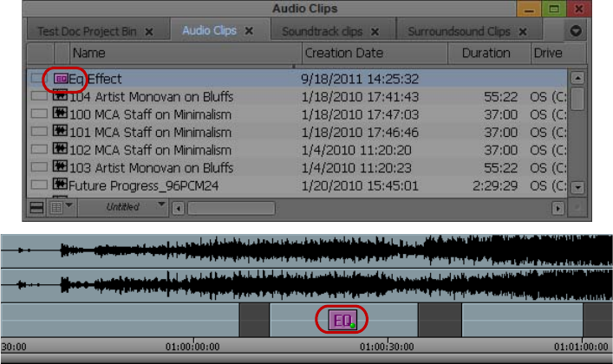The width and height of the screenshot is (613, 364).
Task: Close the Test Doc Project Bin tab
Action: click(x=149, y=32)
